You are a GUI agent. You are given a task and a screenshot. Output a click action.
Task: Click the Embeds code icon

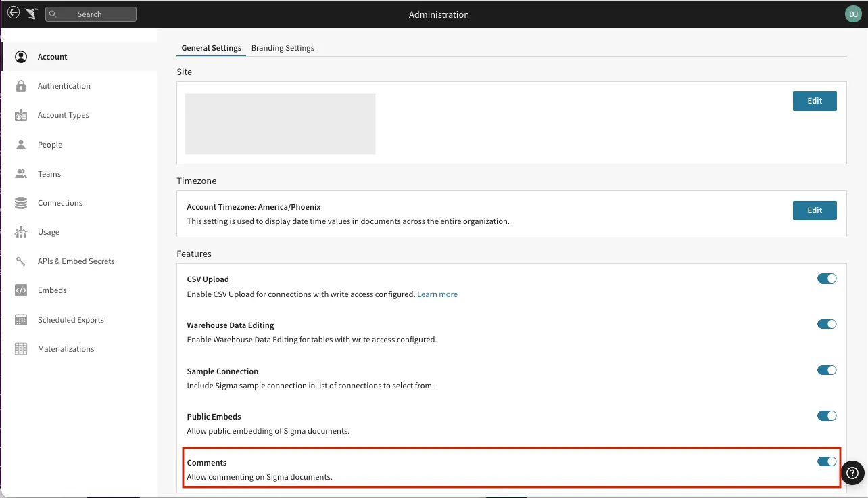tap(21, 290)
